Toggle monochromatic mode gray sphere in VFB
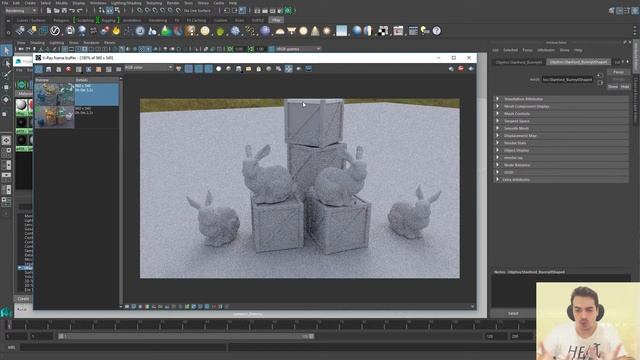 229,69
